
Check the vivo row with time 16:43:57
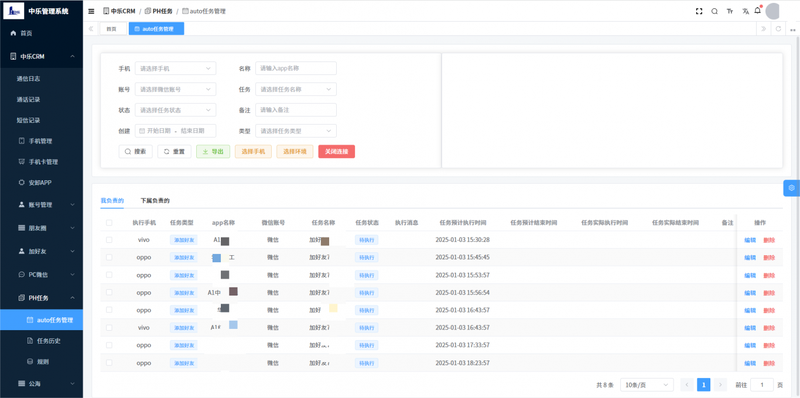pos(109,327)
